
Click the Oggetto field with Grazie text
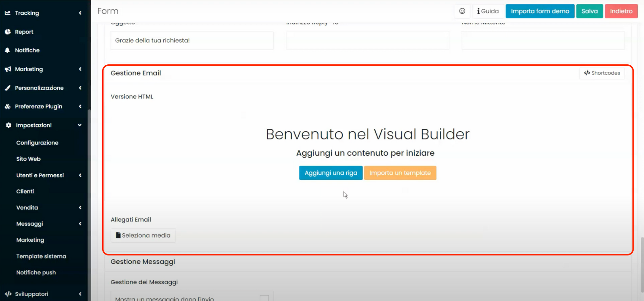(192, 41)
